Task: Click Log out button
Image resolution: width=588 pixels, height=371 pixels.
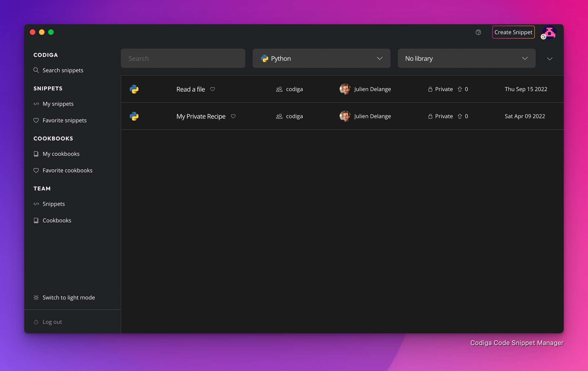Action: (52, 322)
